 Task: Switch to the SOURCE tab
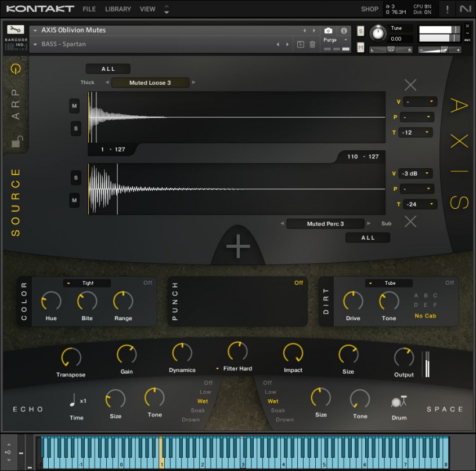(16, 202)
